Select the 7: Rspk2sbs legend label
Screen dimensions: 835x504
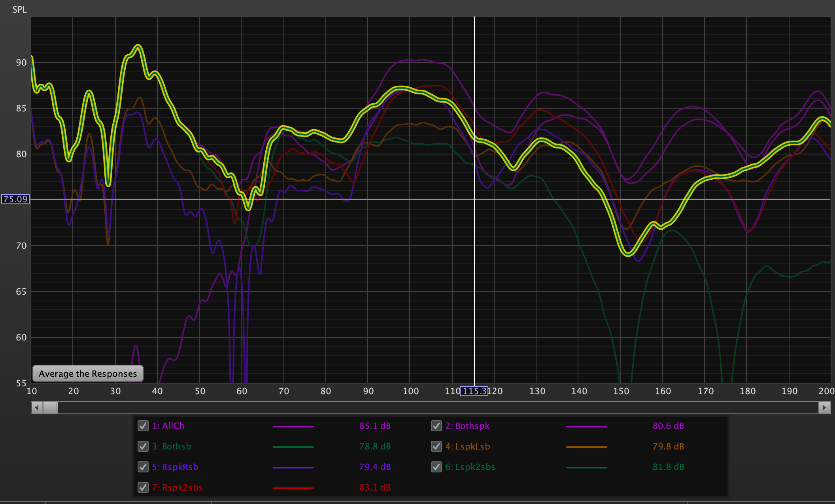coord(177,487)
